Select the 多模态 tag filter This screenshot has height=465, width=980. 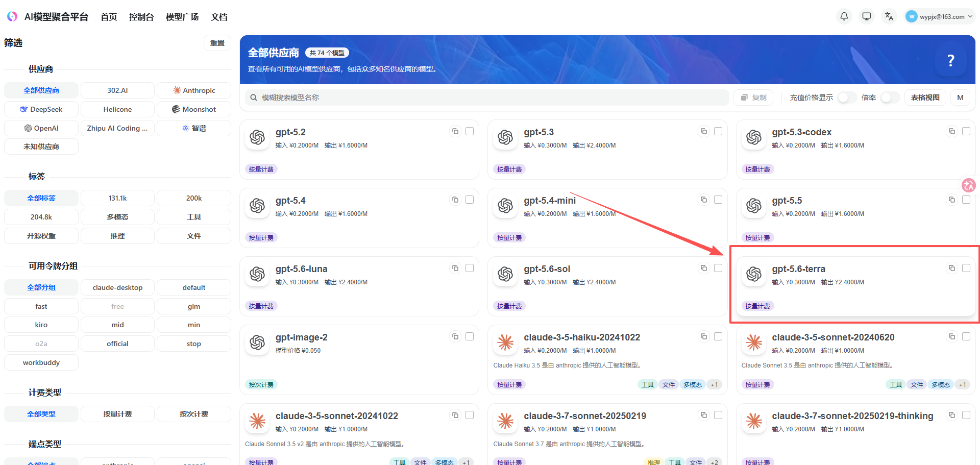point(117,217)
